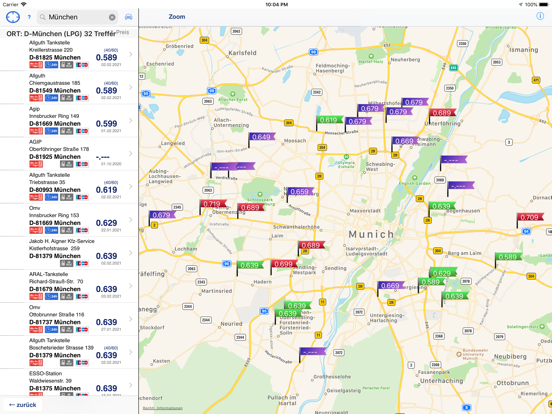Select Allguth Tankstelle Triebstrasse 35 entry
This screenshot has width=552, height=414.
[69, 187]
